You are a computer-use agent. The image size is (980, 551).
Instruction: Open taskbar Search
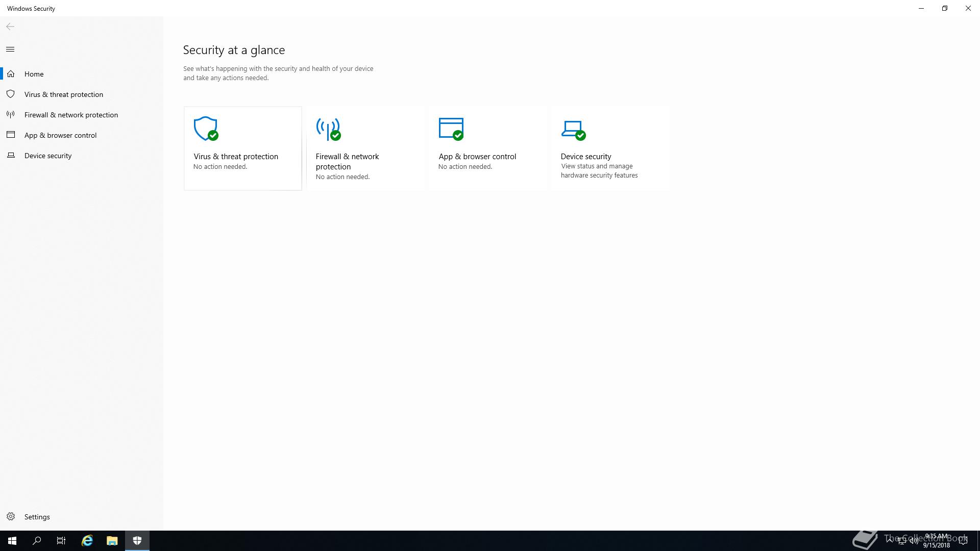point(37,541)
